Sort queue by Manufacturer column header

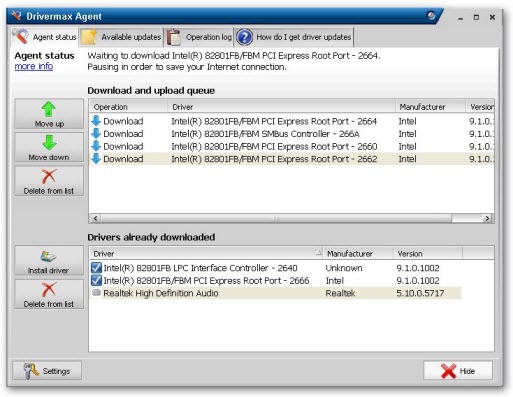pos(431,107)
